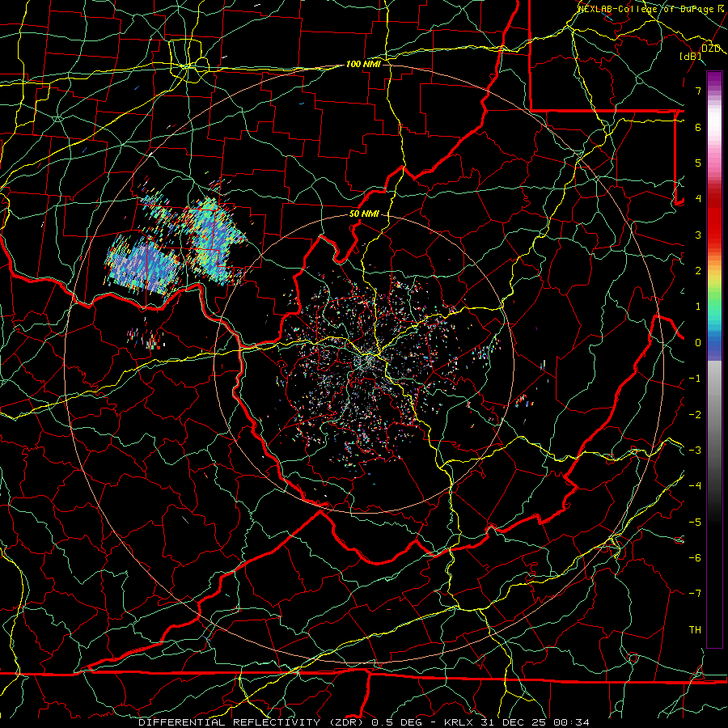The height and width of the screenshot is (728, 728).
Task: Click the 100 NMI range ring label
Action: [363, 64]
